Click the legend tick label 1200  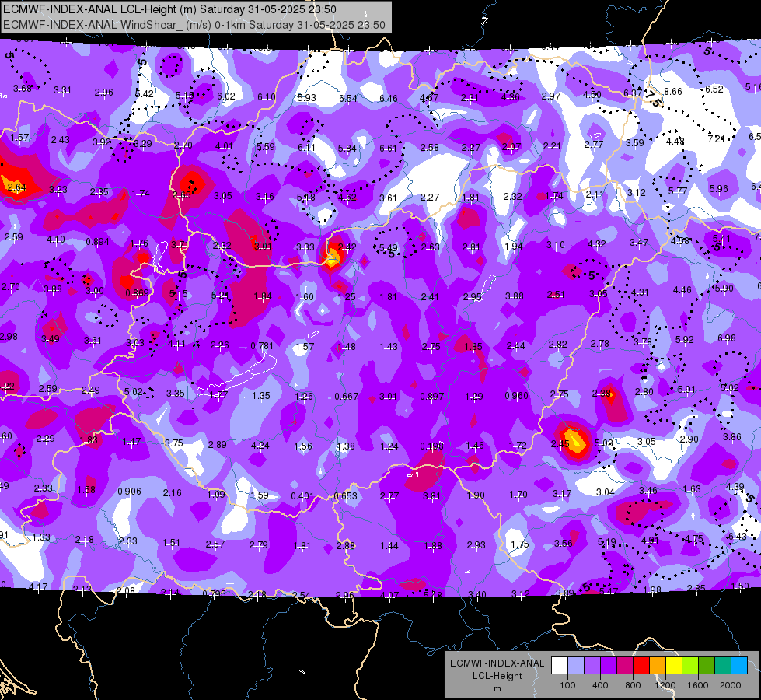(x=665, y=685)
